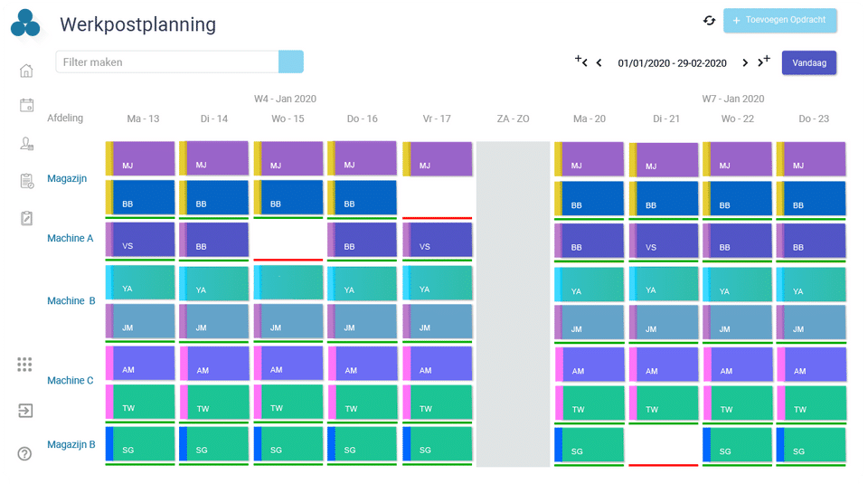Open the help question mark icon
868x484 pixels.
click(24, 453)
